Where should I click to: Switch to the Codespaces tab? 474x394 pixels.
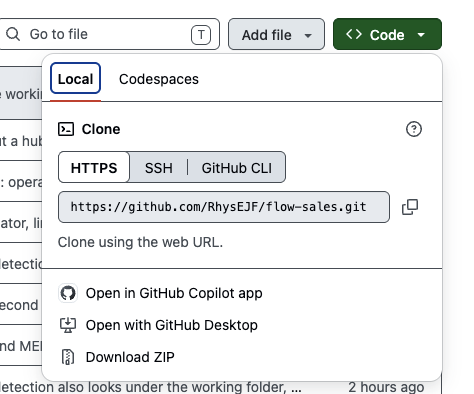[x=159, y=79]
